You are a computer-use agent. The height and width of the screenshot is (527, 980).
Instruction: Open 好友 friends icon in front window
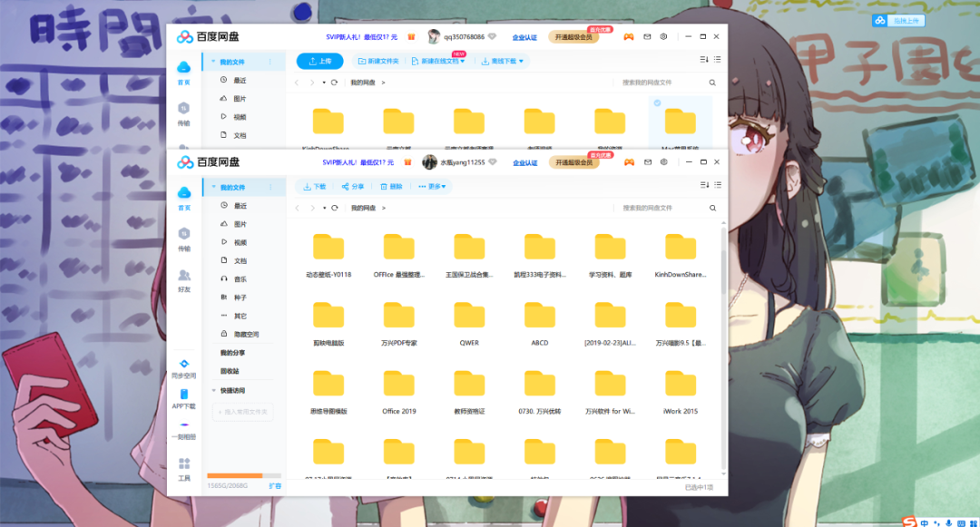[183, 276]
